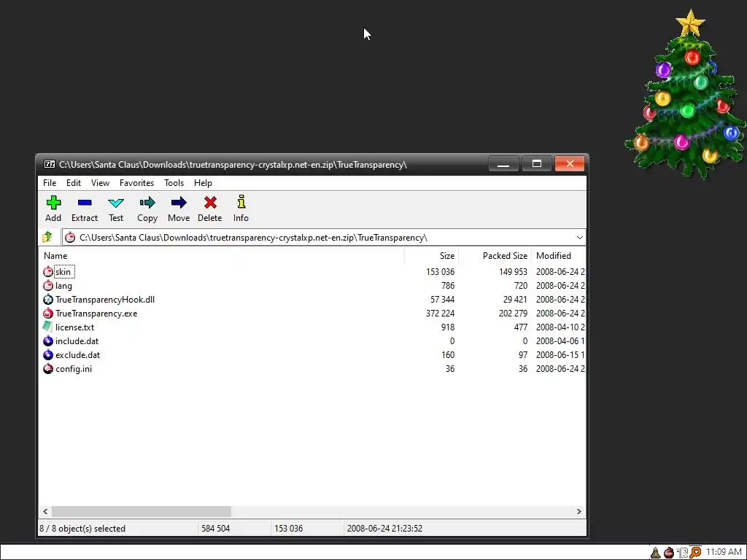This screenshot has width=747, height=560.
Task: Click the 7z icon in the title bar
Action: 50,164
